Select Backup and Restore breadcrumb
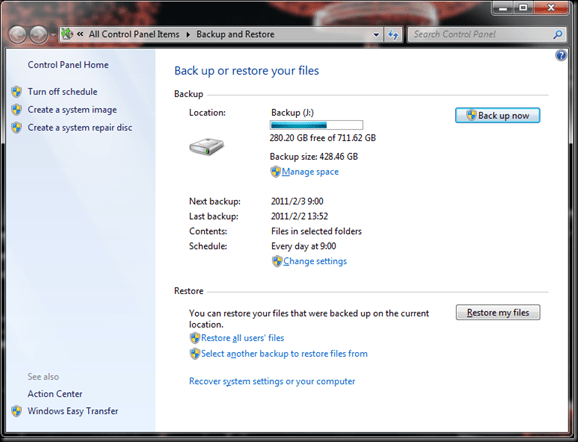Viewport: 578px width, 442px height. tap(235, 34)
